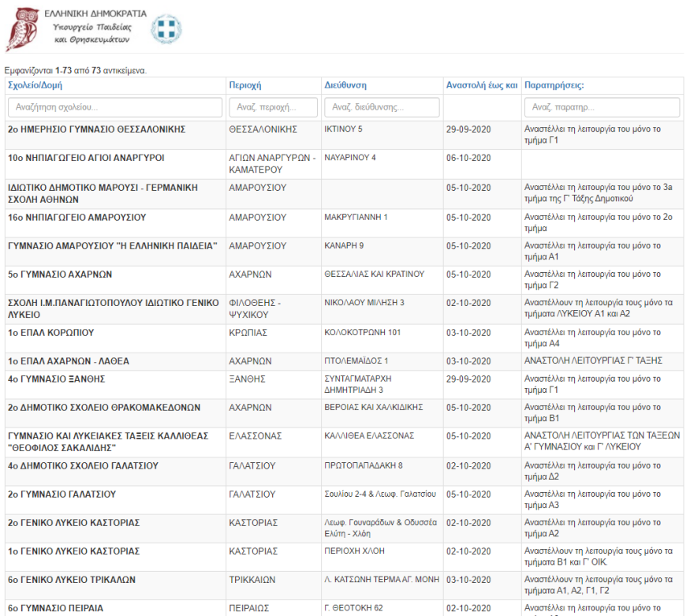Select the 1ο ΕΠΑΛ ΚΟΡΩΠΙΟΥ row

pyautogui.click(x=51, y=332)
